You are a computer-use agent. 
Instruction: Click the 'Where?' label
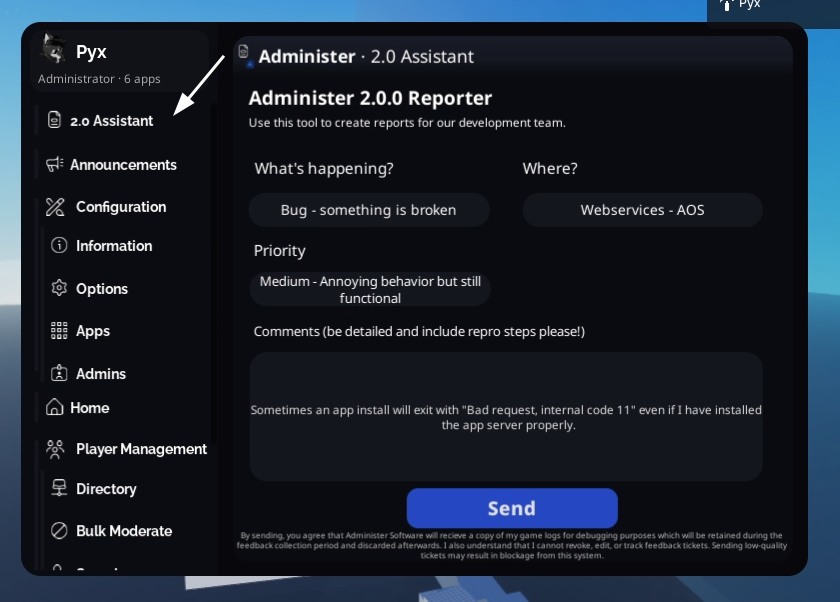click(550, 168)
